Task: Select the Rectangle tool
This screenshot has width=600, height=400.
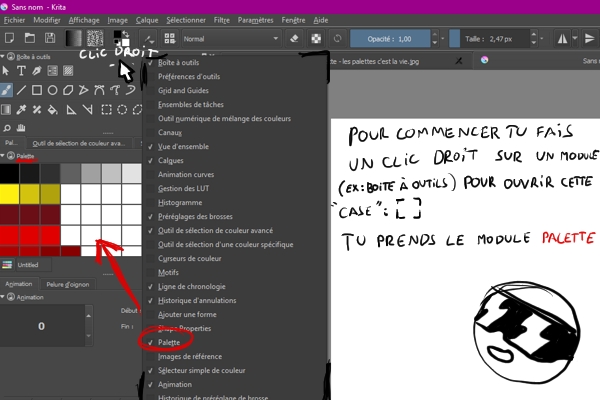Action: coord(37,90)
